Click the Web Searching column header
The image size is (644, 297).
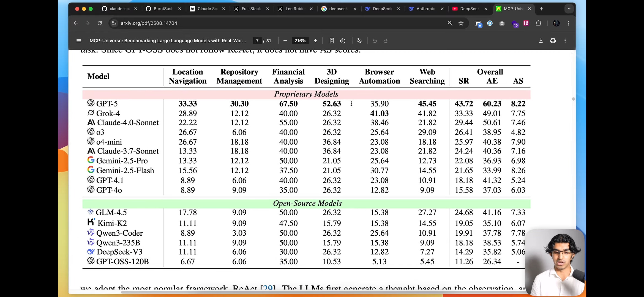(427, 76)
